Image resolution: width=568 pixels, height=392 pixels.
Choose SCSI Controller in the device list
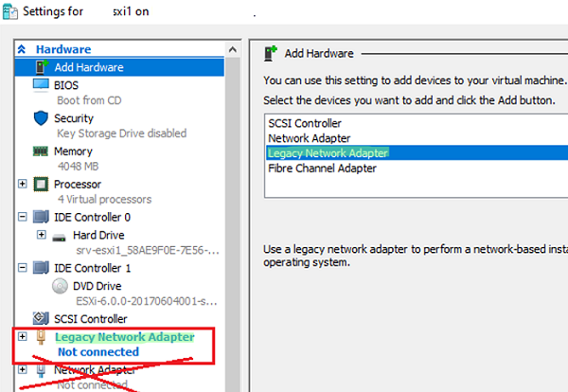[x=305, y=123]
